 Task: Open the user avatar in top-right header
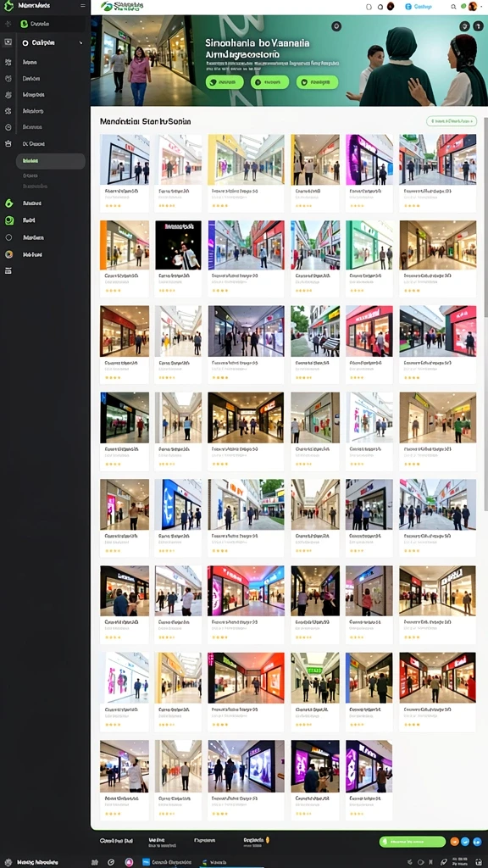(x=473, y=7)
